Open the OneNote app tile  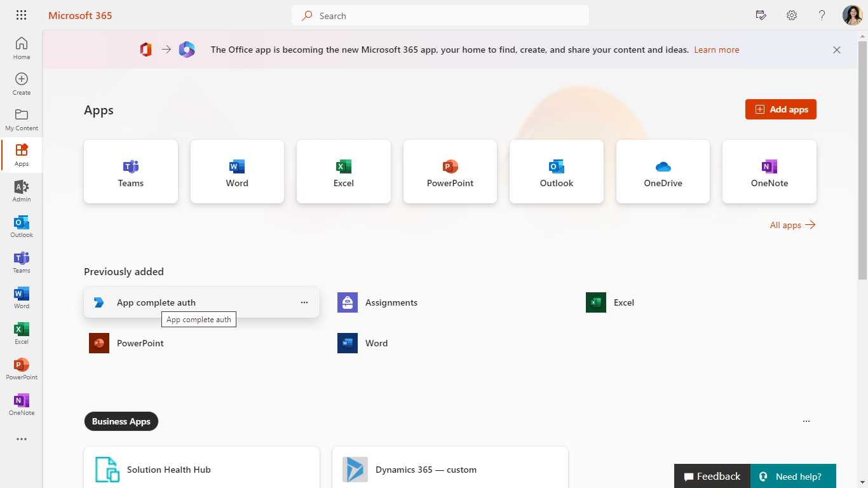pos(770,172)
